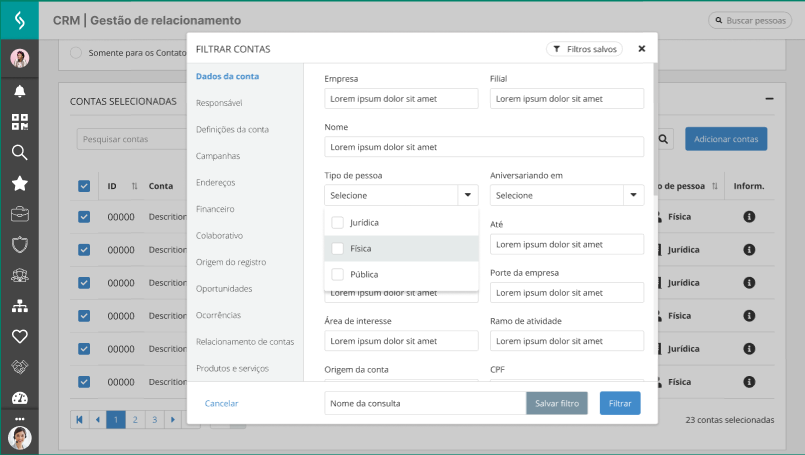Screen dimensions: 805x455
Task: Click the briefcase icon in sidebar
Action: pos(19,214)
